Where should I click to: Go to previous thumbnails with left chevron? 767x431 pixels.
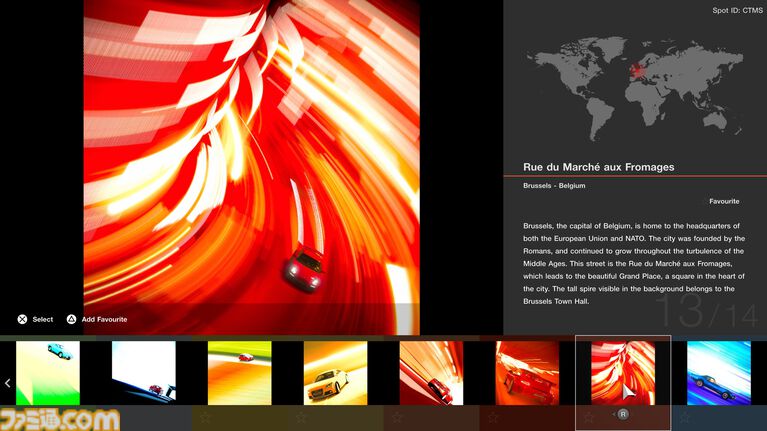click(x=7, y=383)
